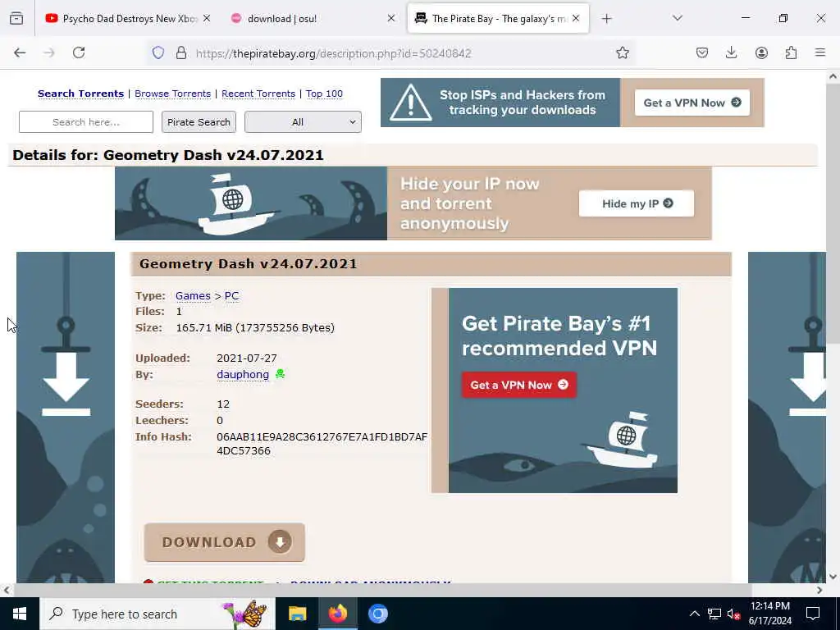
Task: Show site security padlock info
Action: coord(181,52)
